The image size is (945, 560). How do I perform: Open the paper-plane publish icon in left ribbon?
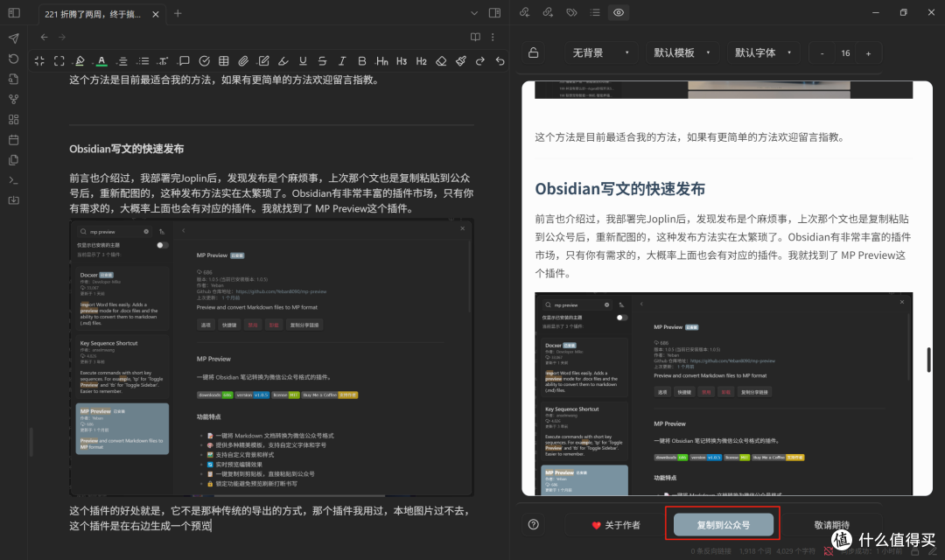click(13, 38)
